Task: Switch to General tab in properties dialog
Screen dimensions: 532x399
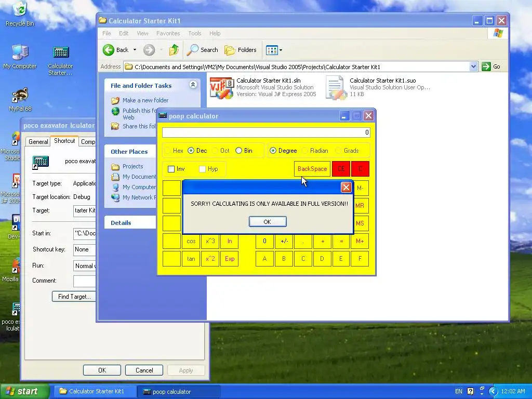Action: pyautogui.click(x=38, y=142)
